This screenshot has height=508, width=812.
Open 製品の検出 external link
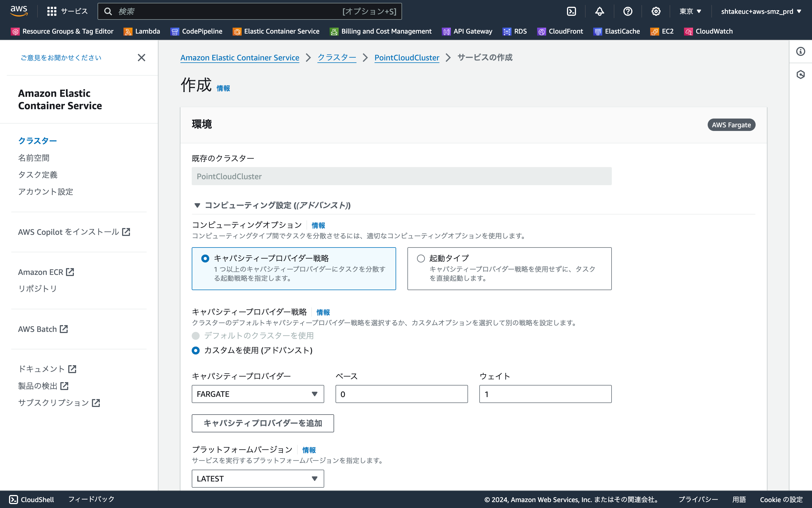coord(43,386)
